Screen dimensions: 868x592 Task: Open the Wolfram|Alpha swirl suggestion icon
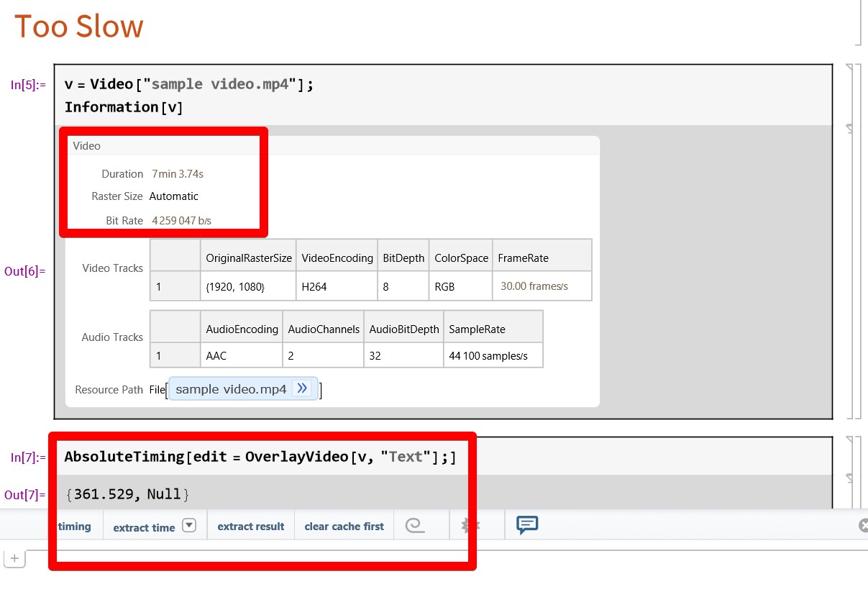414,526
